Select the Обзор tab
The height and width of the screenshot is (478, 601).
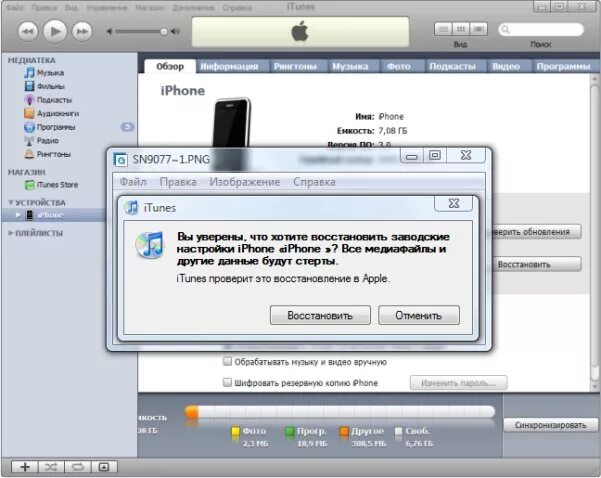(170, 66)
